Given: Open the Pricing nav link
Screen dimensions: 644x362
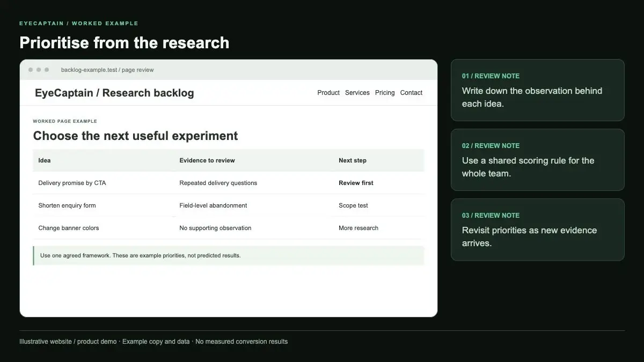Looking at the screenshot, I should click(385, 93).
